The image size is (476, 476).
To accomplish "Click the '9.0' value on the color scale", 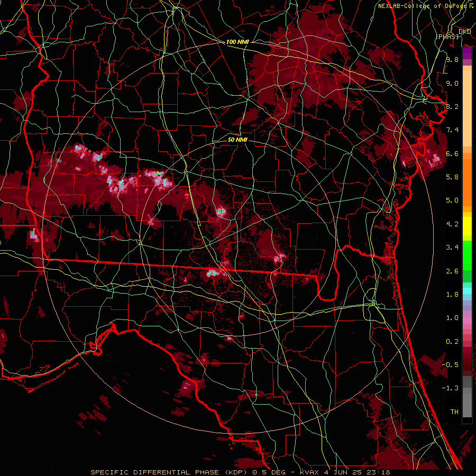I will pyautogui.click(x=452, y=83).
